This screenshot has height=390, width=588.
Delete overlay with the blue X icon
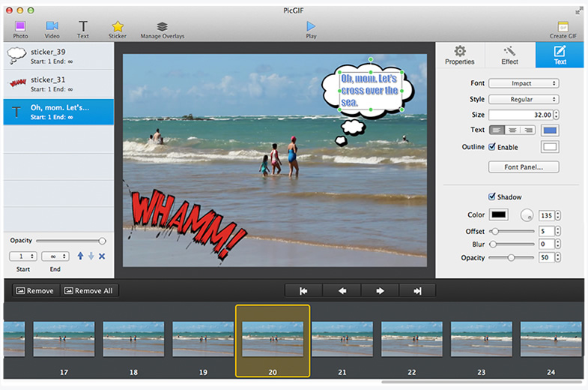[102, 256]
